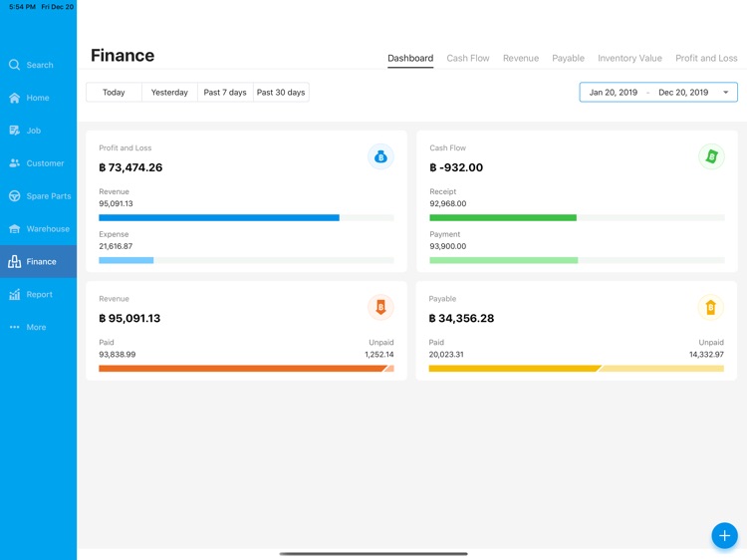The width and height of the screenshot is (747, 560).
Task: Click the yellow Payable up-arrow icon
Action: tap(710, 307)
